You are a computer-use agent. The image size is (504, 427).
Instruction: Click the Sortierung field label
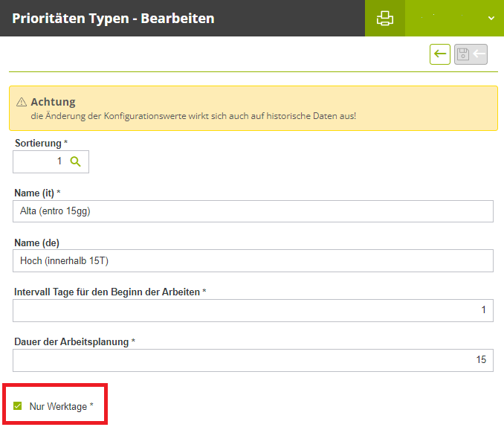pos(41,142)
